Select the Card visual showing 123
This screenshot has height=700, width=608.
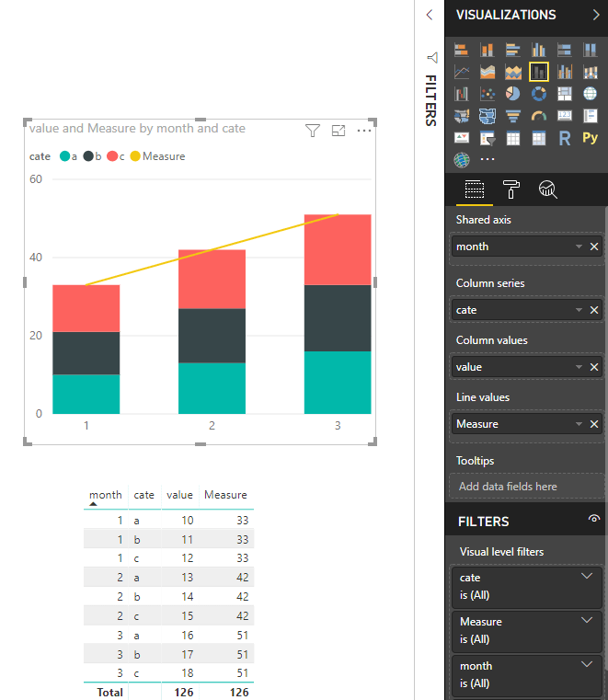[564, 116]
